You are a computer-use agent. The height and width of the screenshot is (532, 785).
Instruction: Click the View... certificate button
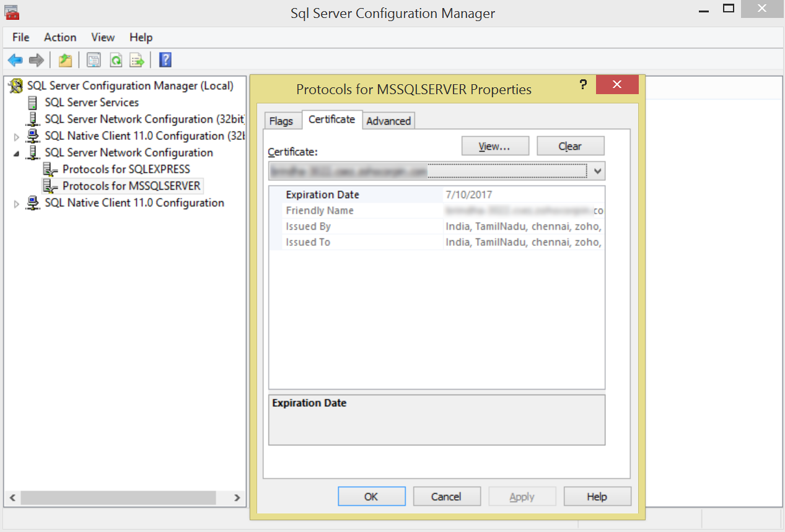(x=495, y=146)
